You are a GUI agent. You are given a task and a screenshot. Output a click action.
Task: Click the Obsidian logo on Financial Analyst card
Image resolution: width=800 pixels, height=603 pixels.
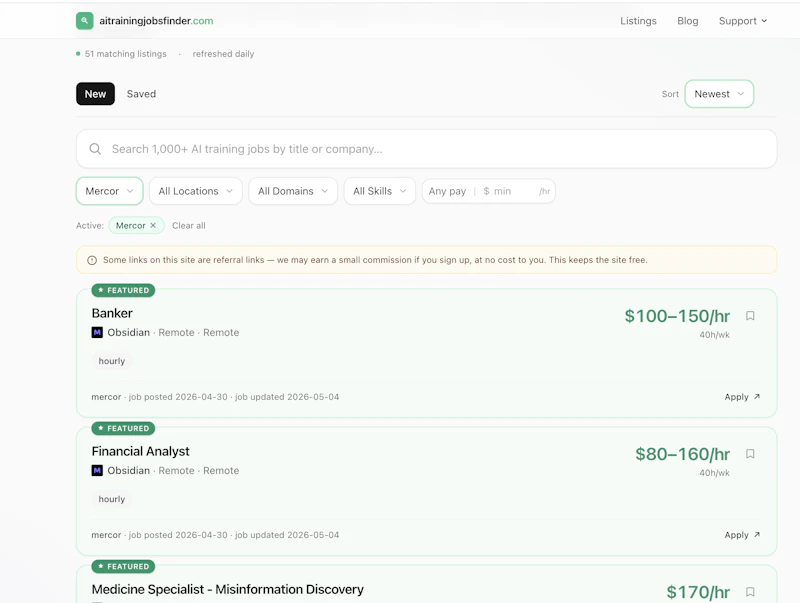click(97, 470)
